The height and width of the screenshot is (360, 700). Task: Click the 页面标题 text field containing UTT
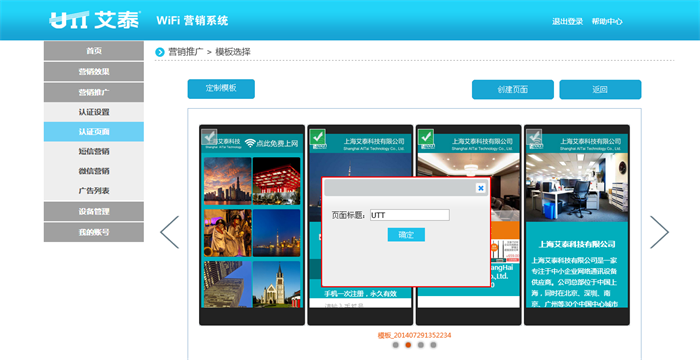(x=410, y=215)
